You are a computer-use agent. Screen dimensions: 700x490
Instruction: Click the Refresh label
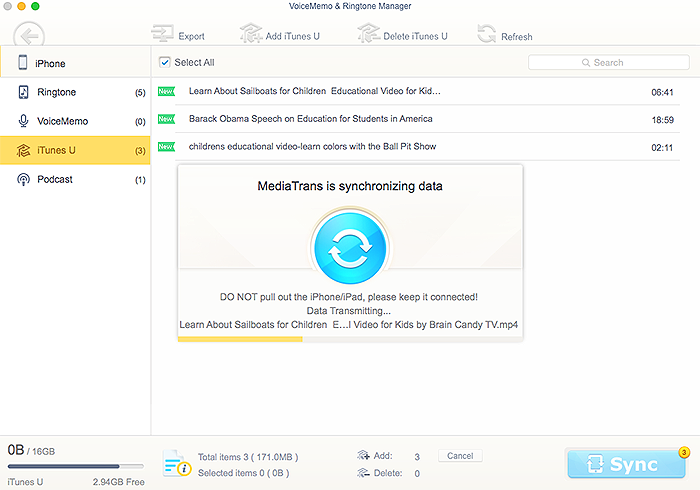point(517,37)
